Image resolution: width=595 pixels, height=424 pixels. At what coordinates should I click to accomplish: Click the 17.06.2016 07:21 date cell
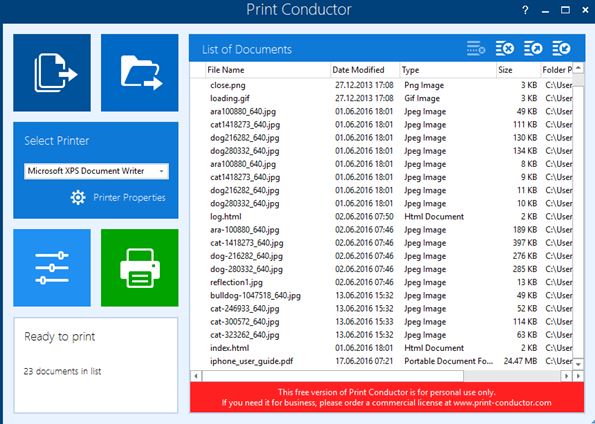click(x=364, y=361)
